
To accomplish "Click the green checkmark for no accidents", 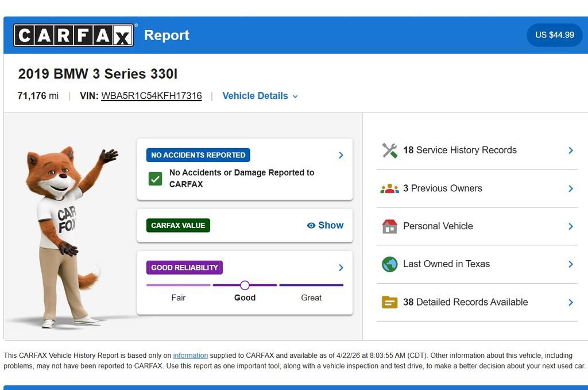I will point(155,179).
